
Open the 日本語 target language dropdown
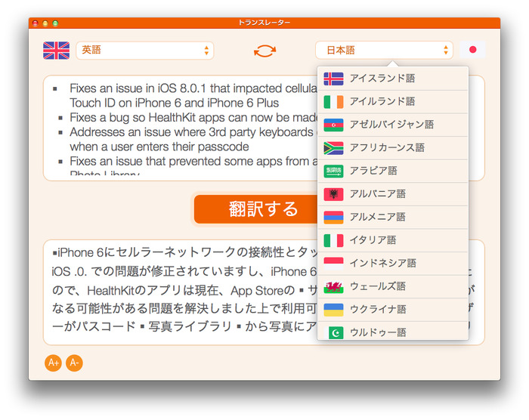click(384, 51)
